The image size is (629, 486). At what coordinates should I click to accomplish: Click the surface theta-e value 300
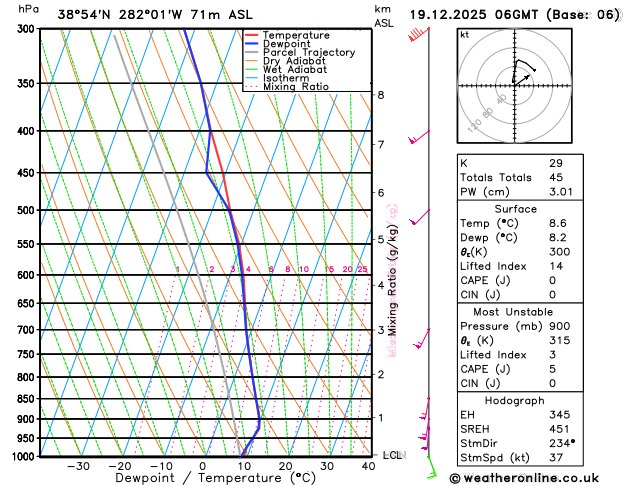point(560,252)
